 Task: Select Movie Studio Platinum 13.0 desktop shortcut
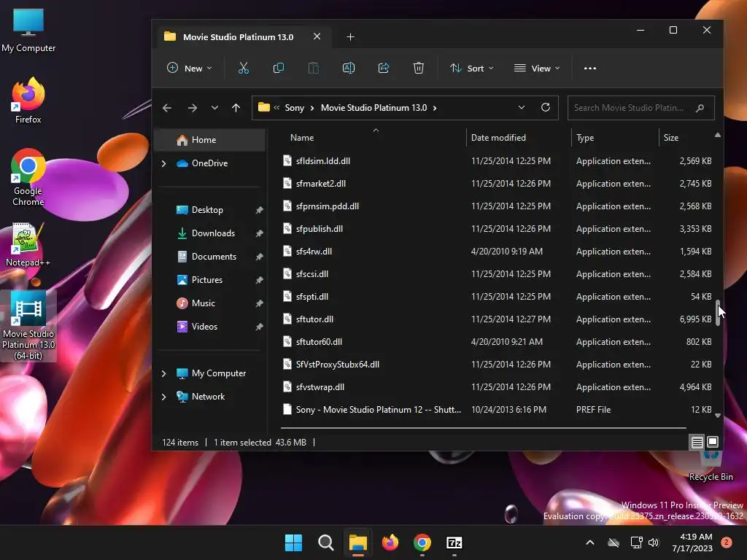click(28, 326)
